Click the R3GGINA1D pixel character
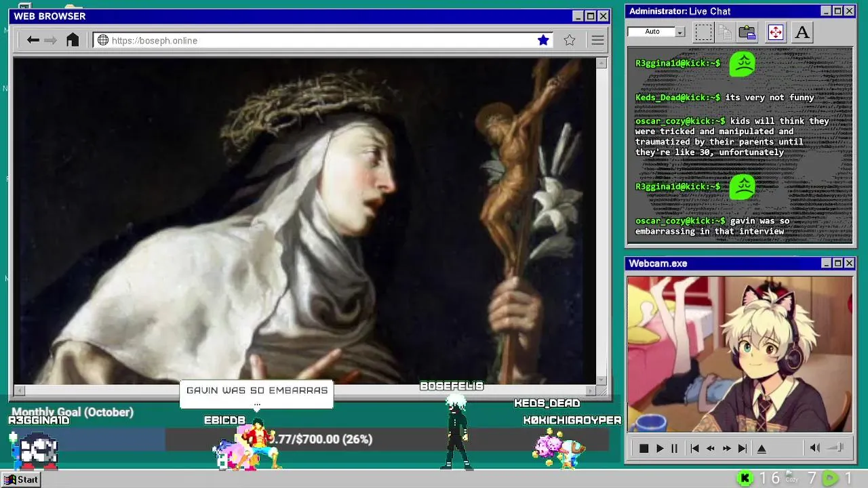 coord(34,451)
